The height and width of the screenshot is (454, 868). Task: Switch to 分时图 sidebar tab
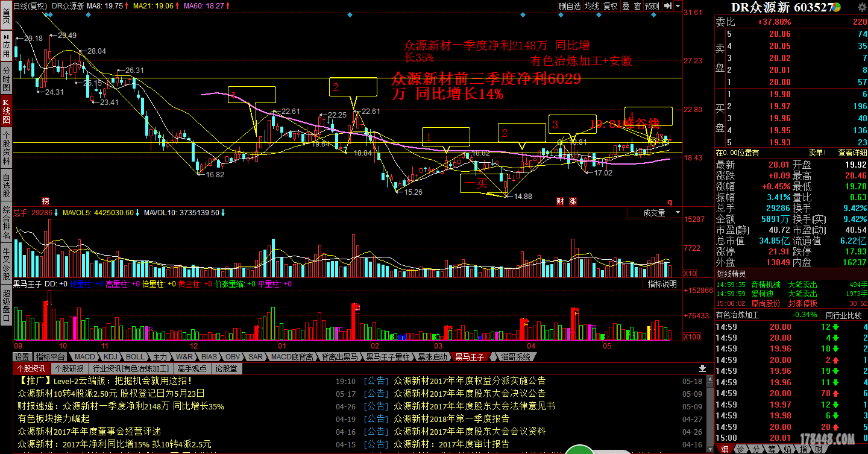pos(6,79)
